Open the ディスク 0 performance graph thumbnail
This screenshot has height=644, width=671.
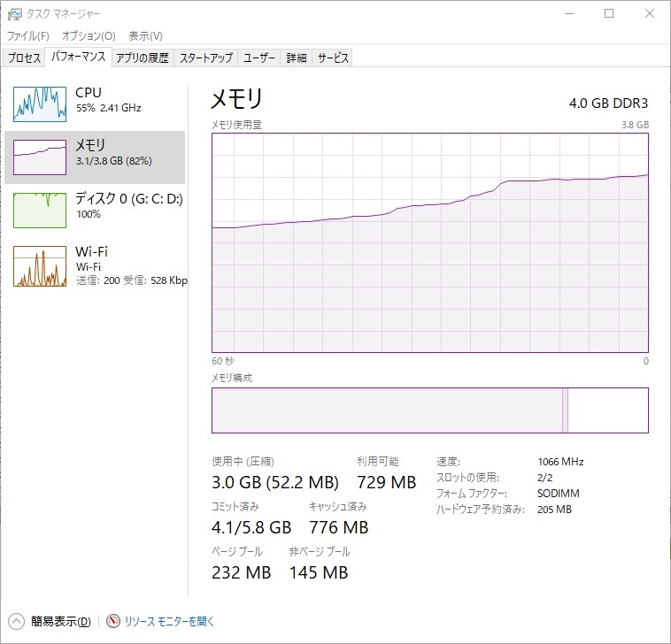(x=40, y=210)
